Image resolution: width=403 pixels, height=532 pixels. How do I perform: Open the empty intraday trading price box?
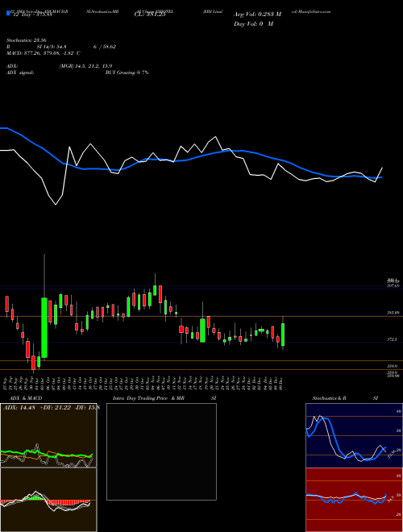pos(161,451)
